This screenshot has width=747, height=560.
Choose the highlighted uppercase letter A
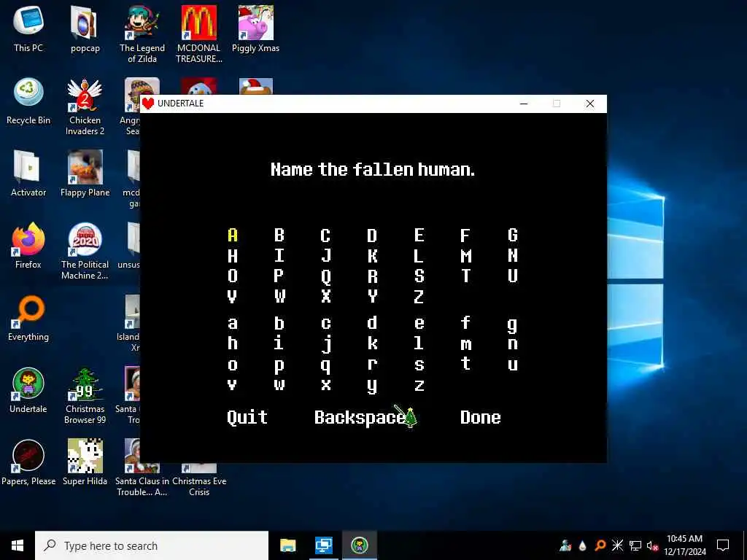tap(233, 236)
